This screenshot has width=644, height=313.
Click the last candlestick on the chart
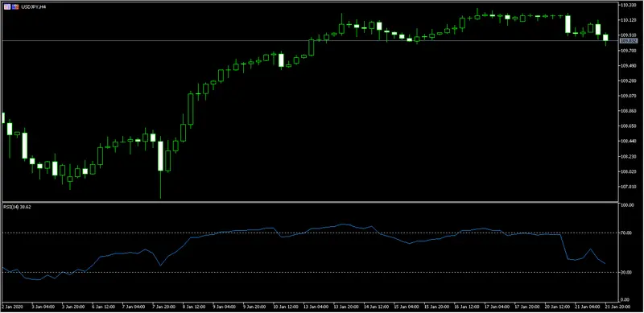[605, 38]
